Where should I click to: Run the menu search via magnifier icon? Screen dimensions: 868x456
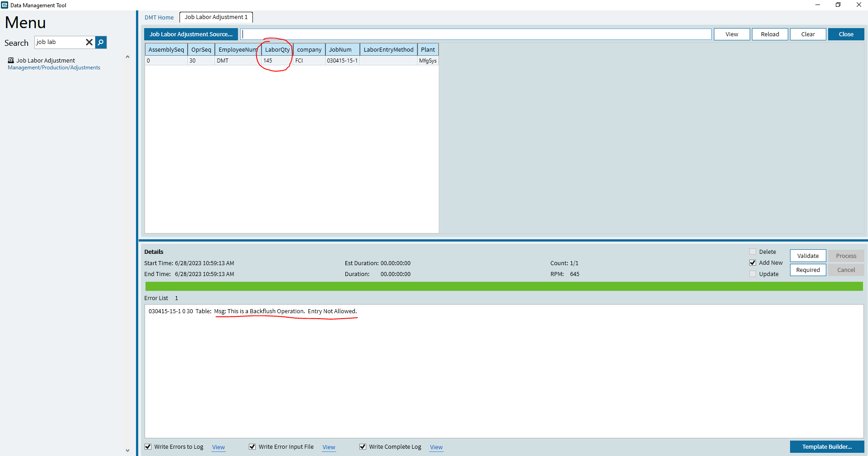pos(101,42)
